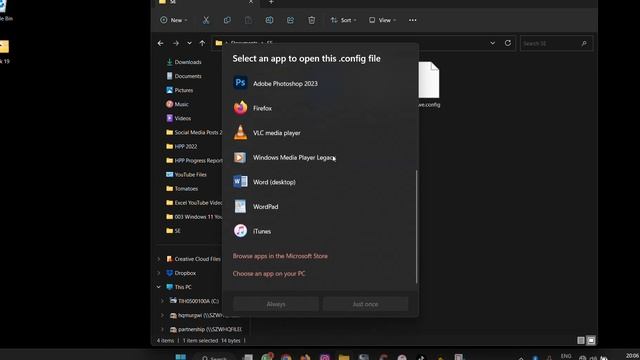Pick VLC media player from the list
The image size is (640, 360).
(x=320, y=133)
